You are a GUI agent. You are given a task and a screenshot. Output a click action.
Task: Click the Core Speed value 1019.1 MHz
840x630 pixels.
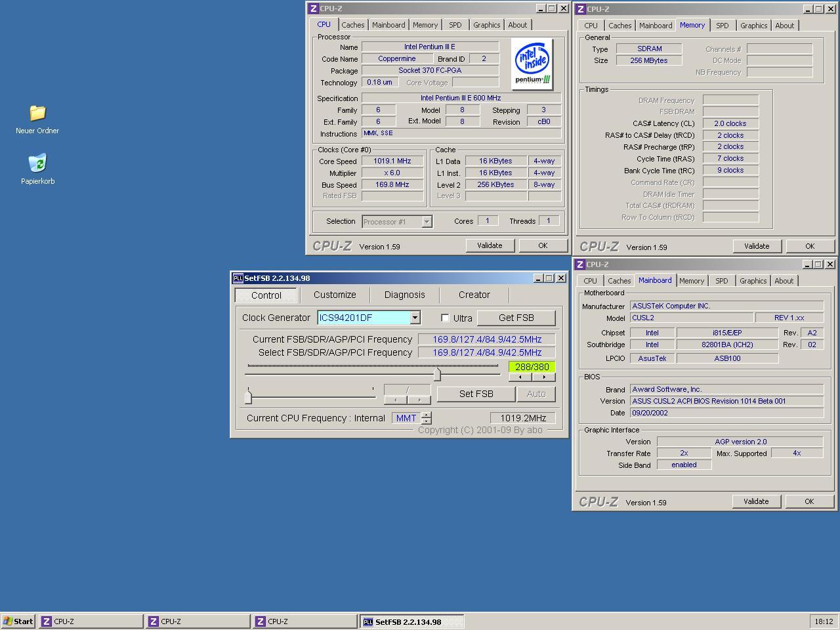coord(392,161)
